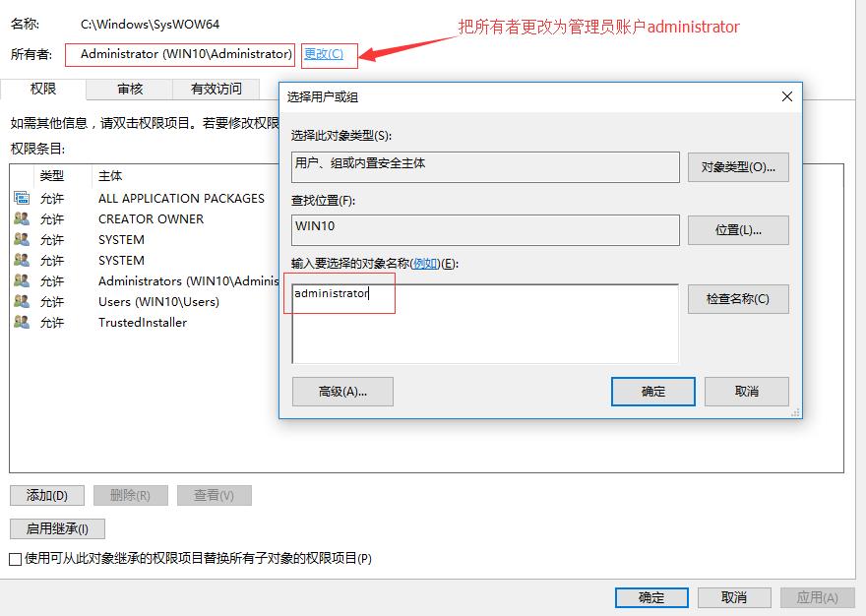Click the SYSTEM group icon
The image size is (866, 616).
tap(24, 239)
